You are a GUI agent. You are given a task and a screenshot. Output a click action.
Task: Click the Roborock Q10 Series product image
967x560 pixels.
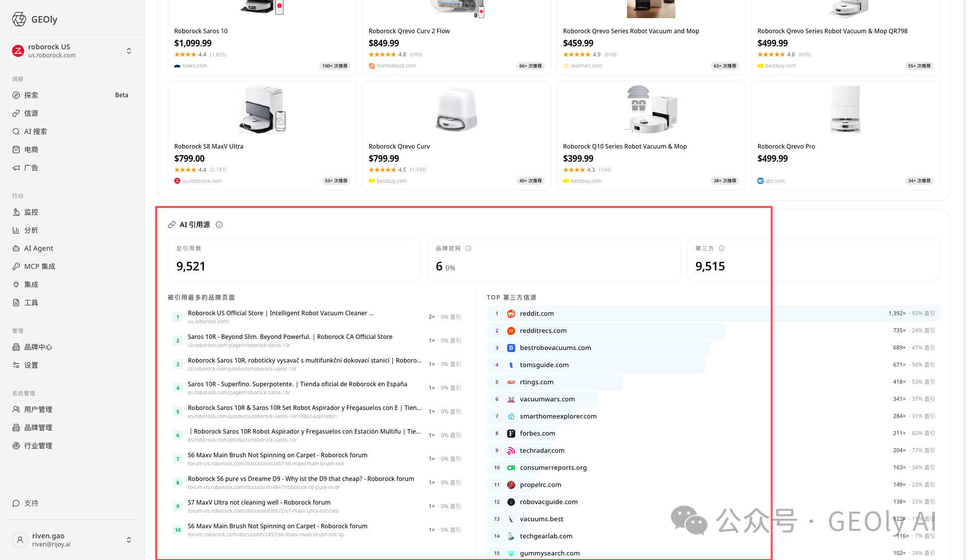tap(651, 109)
